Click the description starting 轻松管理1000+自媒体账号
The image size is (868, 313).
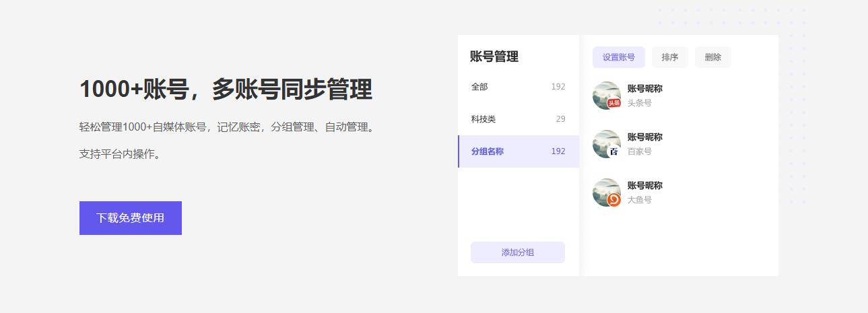pos(227,127)
